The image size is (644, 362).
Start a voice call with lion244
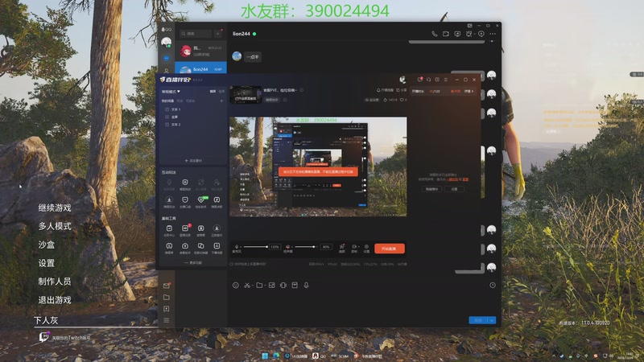pos(434,34)
